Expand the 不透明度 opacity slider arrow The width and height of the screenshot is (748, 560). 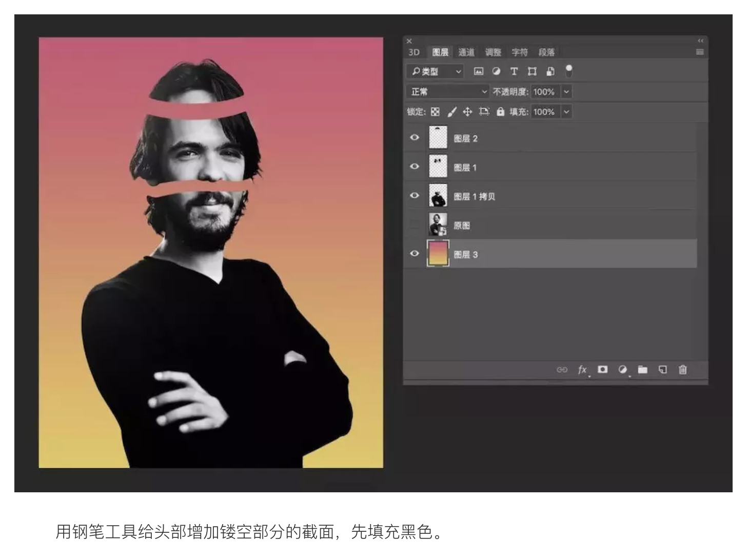coord(566,92)
